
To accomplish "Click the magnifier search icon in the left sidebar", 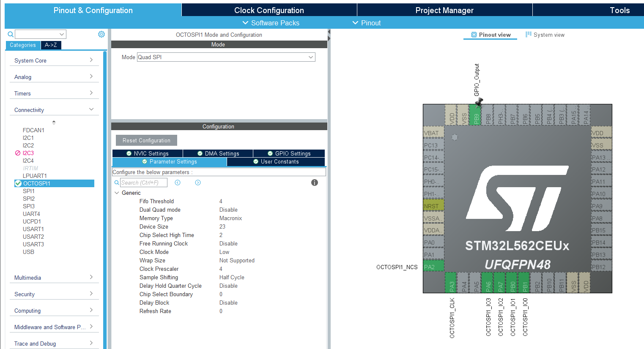I will tap(11, 34).
